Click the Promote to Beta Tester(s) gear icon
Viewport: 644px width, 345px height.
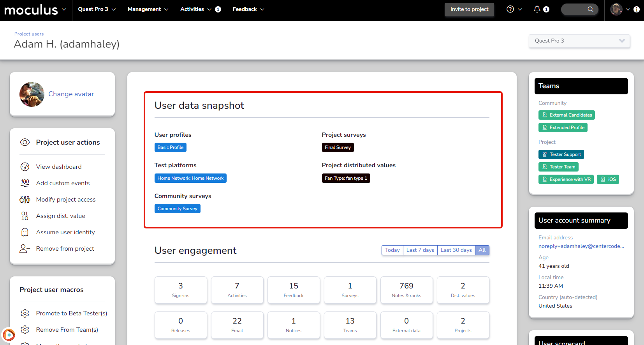pyautogui.click(x=25, y=313)
